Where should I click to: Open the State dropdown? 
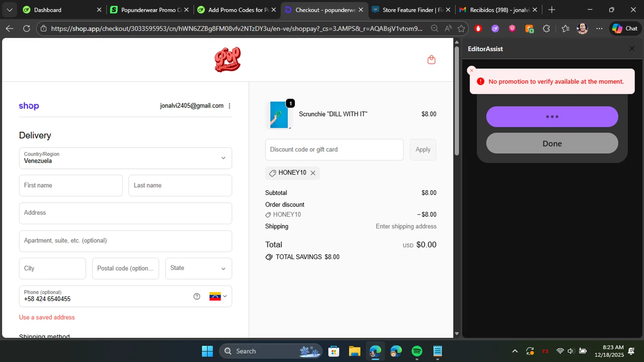[x=198, y=268]
